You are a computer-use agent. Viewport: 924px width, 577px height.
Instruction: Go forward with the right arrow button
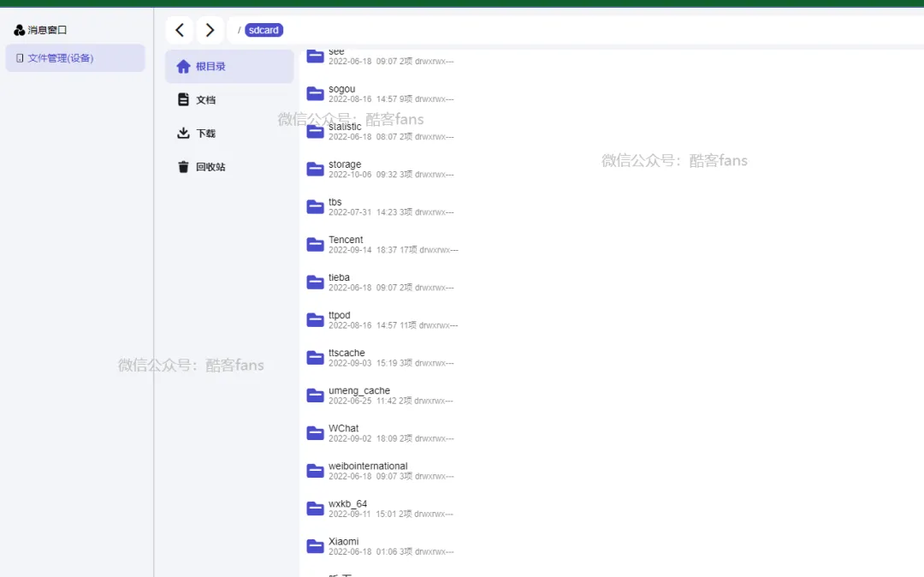pos(210,30)
